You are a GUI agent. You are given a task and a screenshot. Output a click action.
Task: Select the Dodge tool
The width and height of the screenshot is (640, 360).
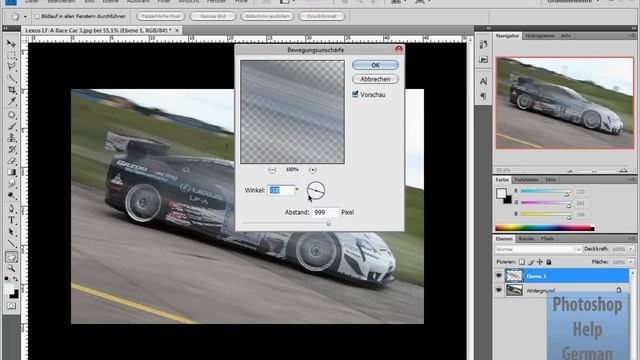click(x=11, y=195)
